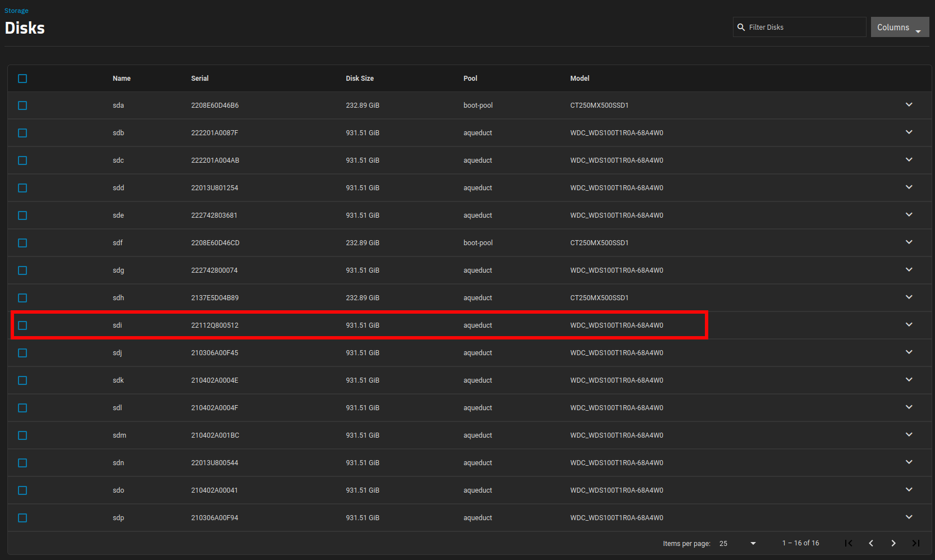The width and height of the screenshot is (935, 560).
Task: Select the checkbox for disk sdi
Action: coord(22,325)
